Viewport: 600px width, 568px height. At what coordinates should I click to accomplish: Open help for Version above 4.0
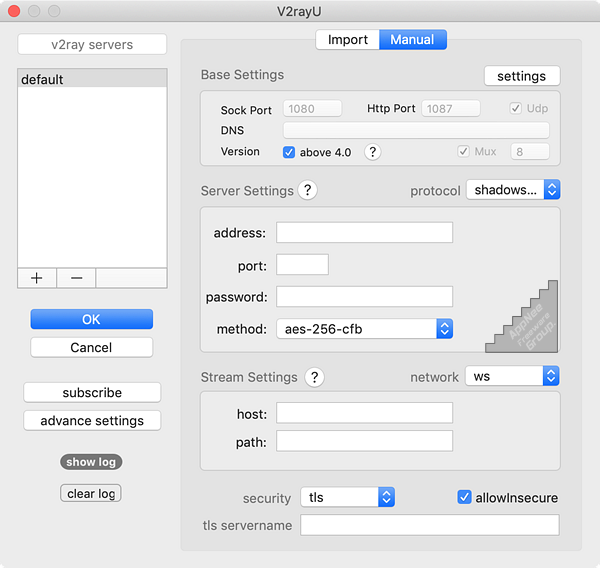[x=372, y=152]
